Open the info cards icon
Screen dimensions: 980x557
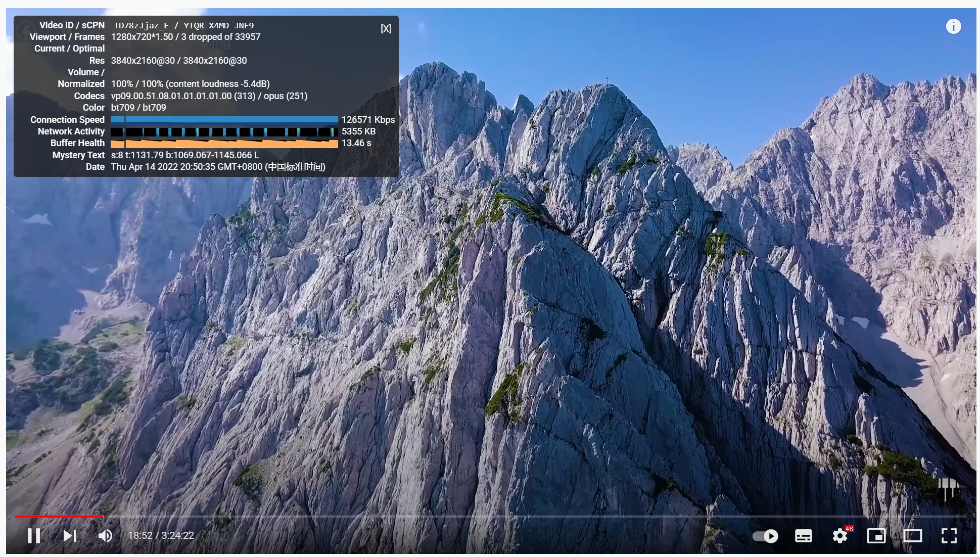953,26
